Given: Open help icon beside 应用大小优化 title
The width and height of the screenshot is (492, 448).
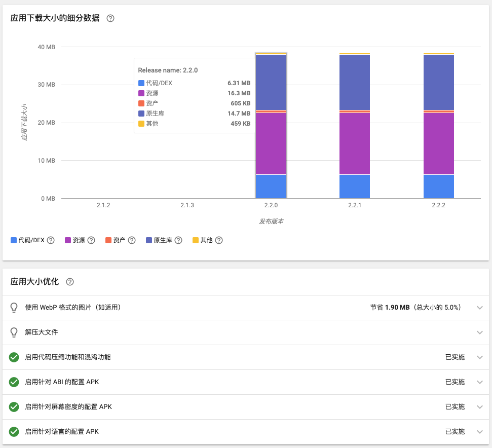Looking at the screenshot, I should click(x=70, y=282).
